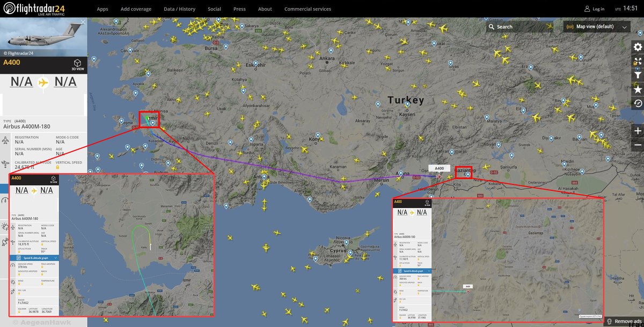Screen dimensions: 644x327
Task: Zoom in the map with plus
Action: click(637, 131)
